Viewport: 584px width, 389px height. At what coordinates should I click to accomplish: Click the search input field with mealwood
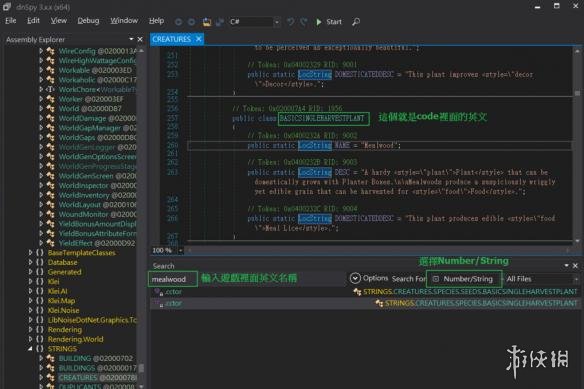tap(173, 279)
